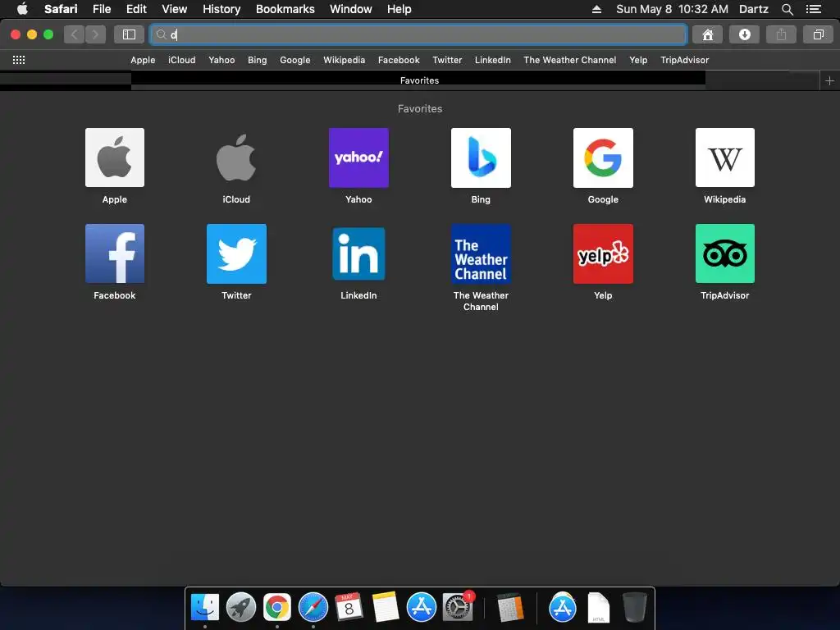Screen dimensions: 840x630
Task: Click the eject icon in menu bar
Action: (596, 9)
